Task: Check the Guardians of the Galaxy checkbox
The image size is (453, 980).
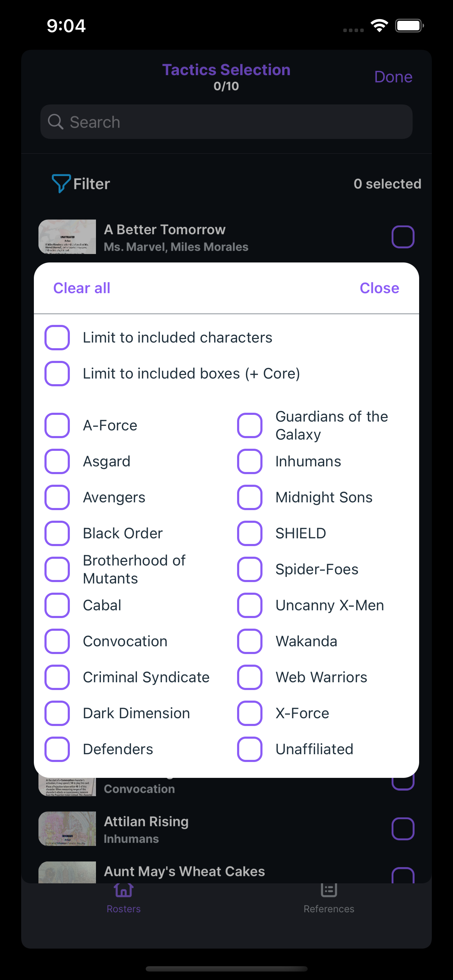Action: tap(249, 425)
